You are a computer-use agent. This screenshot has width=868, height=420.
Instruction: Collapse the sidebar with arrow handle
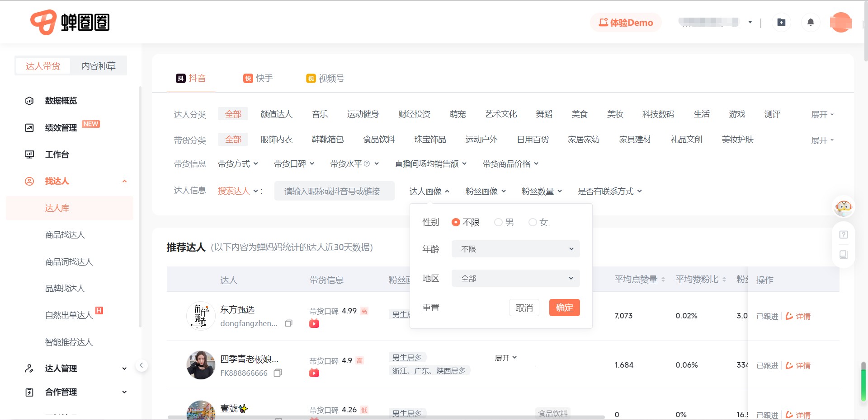click(142, 365)
